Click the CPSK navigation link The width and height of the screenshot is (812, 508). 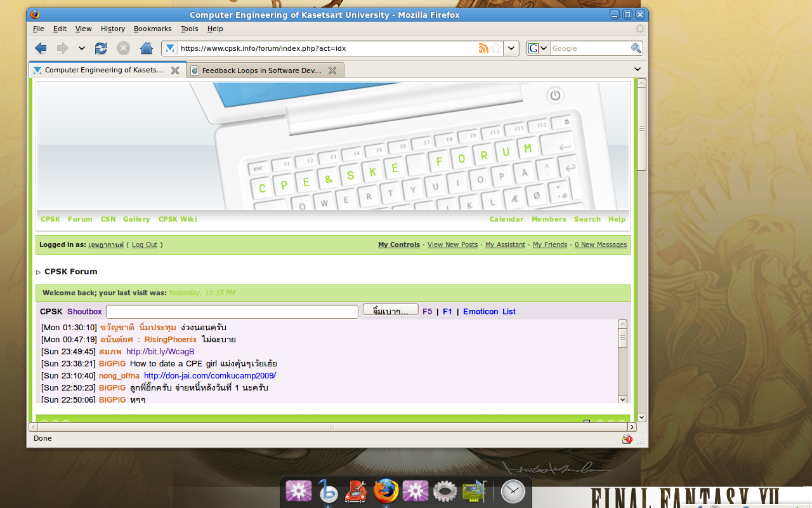click(50, 219)
